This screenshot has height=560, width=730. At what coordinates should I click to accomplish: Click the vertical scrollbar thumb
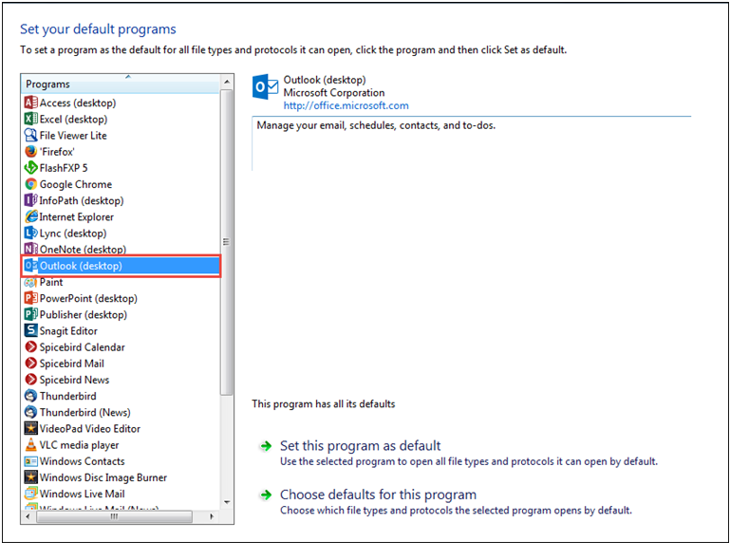[227, 242]
